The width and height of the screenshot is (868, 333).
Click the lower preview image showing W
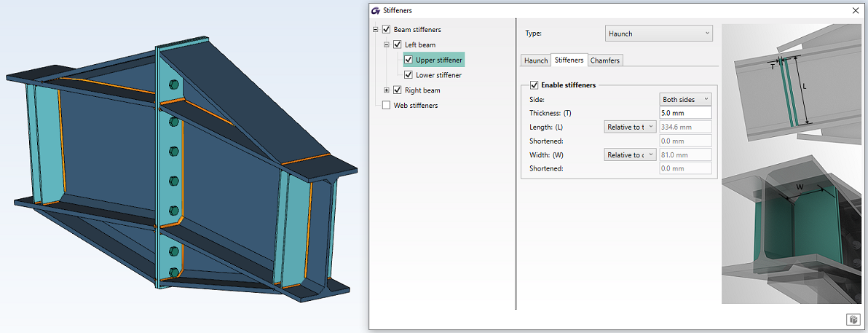click(x=792, y=230)
